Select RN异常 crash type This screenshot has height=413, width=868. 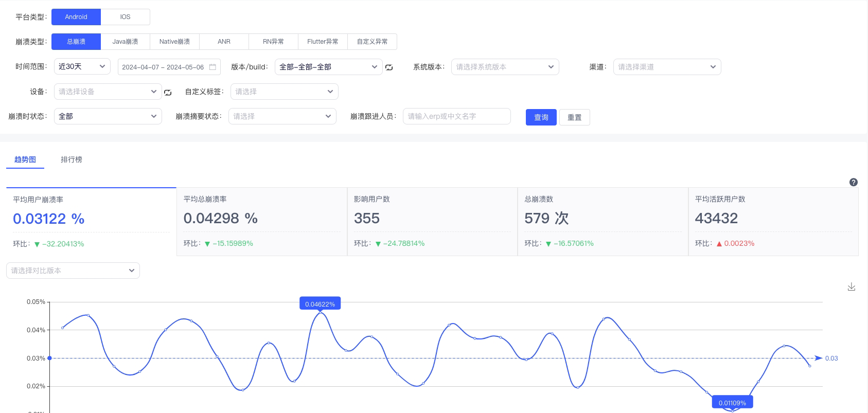pyautogui.click(x=274, y=42)
